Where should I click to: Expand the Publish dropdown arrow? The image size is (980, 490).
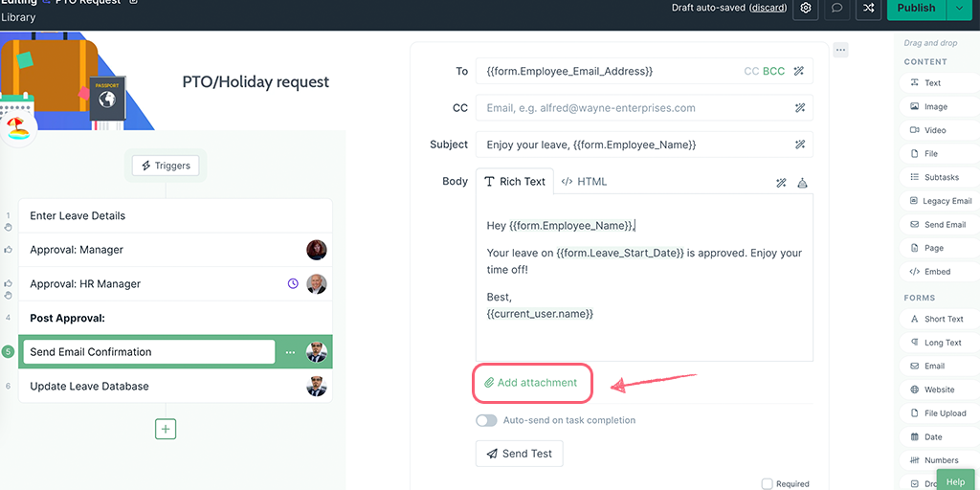pos(960,8)
